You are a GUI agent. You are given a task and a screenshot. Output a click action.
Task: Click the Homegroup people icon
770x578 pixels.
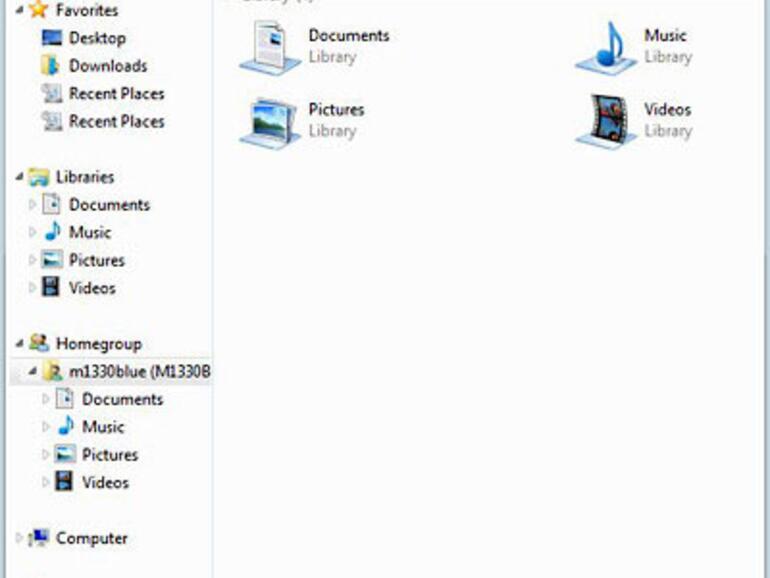coord(39,343)
